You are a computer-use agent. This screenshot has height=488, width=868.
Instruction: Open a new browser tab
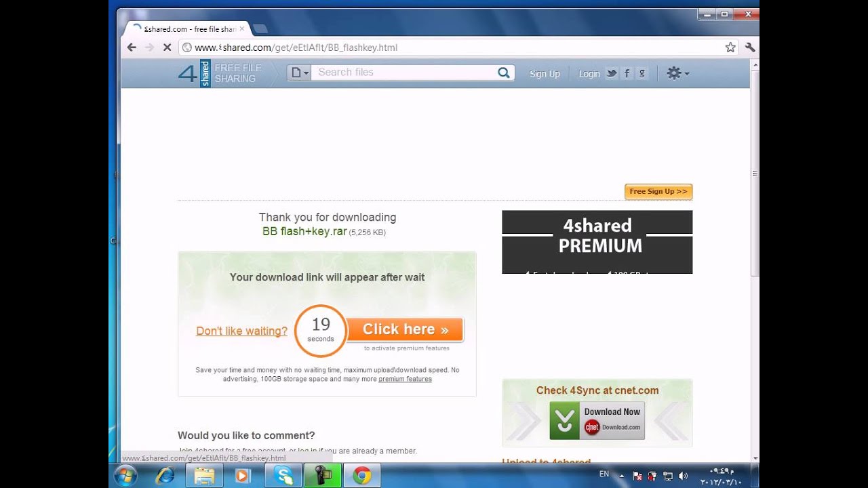pyautogui.click(x=260, y=28)
